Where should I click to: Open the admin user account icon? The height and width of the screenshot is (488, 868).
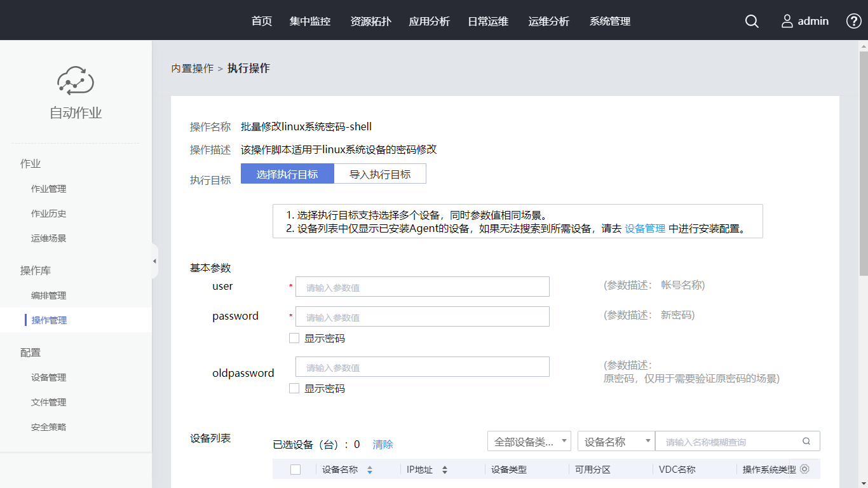click(787, 21)
